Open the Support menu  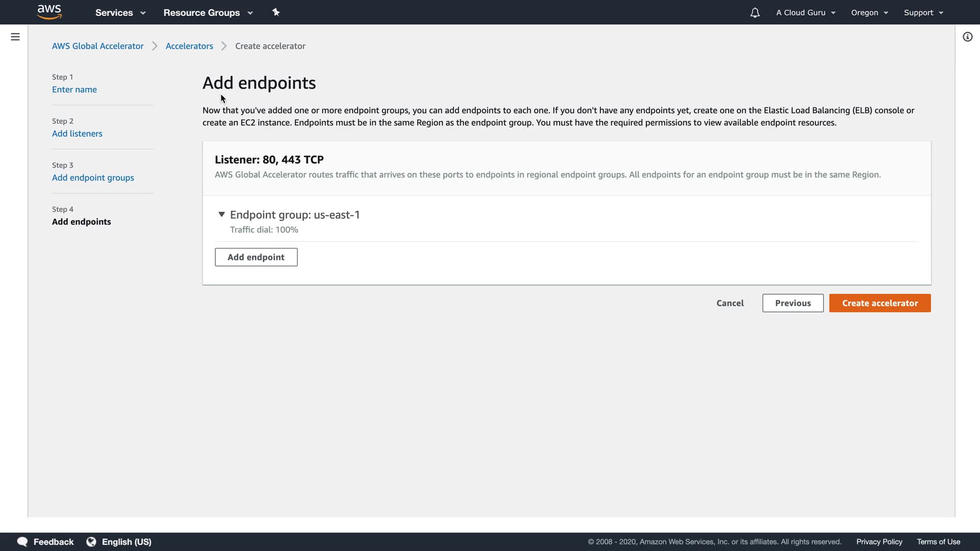coord(923,13)
